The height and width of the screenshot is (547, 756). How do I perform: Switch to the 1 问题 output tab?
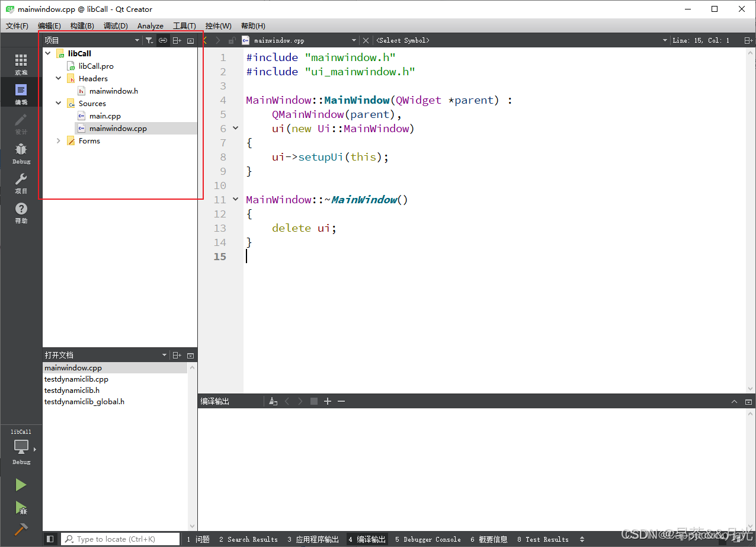[198, 539]
